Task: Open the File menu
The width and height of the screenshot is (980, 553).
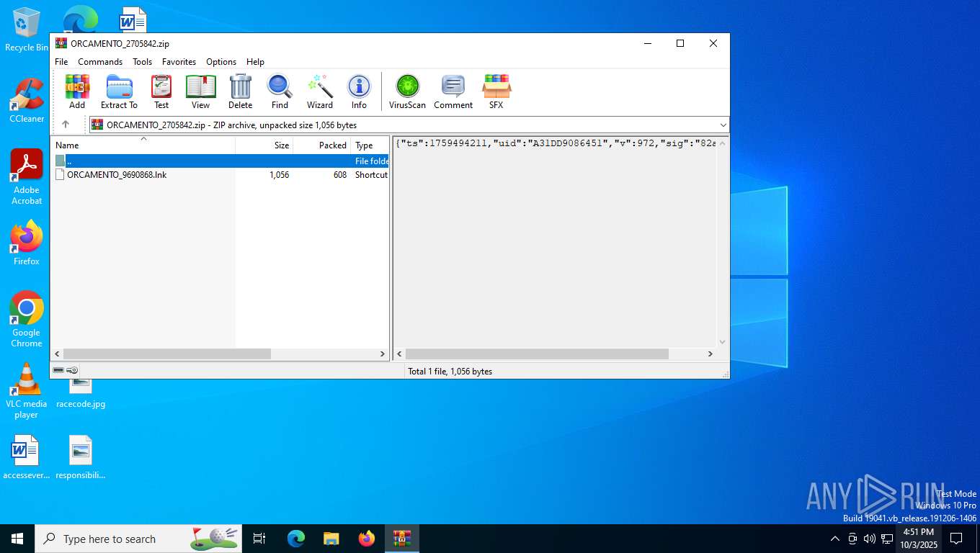Action: point(61,62)
